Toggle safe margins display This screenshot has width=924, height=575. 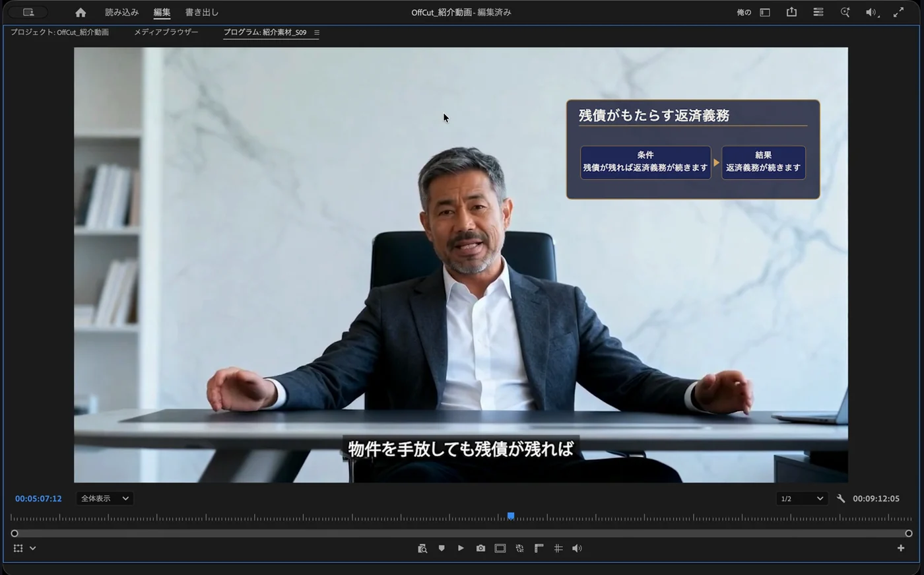500,549
